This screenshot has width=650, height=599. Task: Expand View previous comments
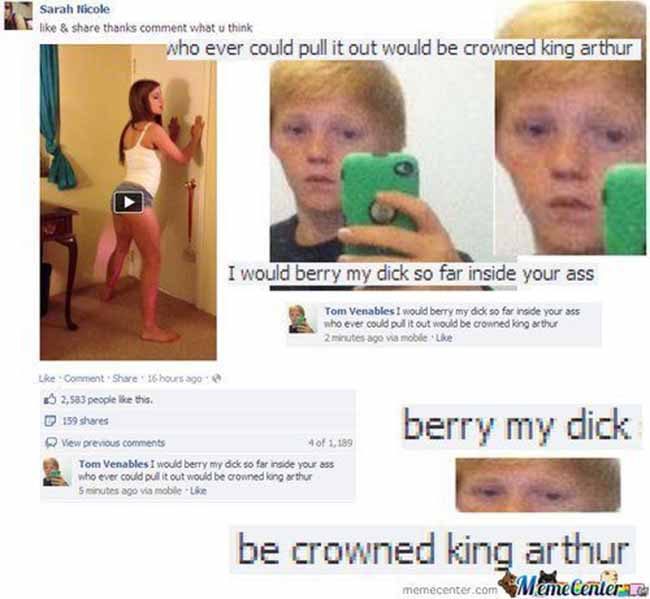click(x=113, y=443)
